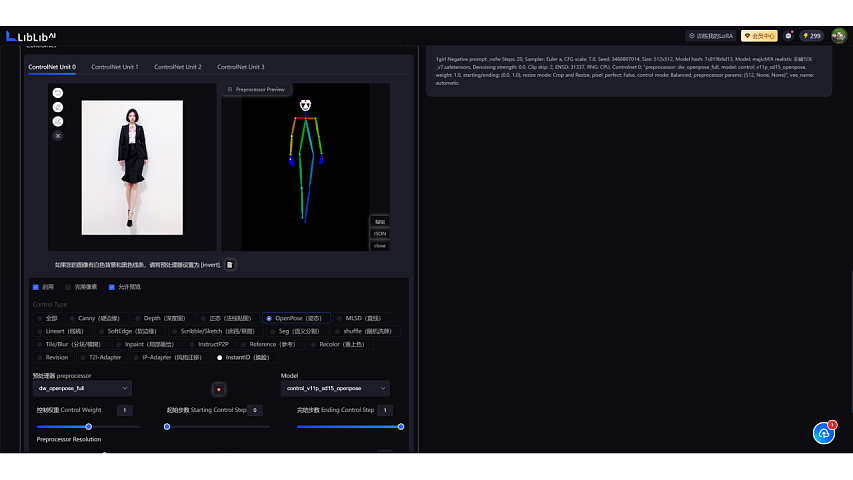This screenshot has width=853, height=480.
Task: Click the JSON button on pose preview
Action: 380,233
